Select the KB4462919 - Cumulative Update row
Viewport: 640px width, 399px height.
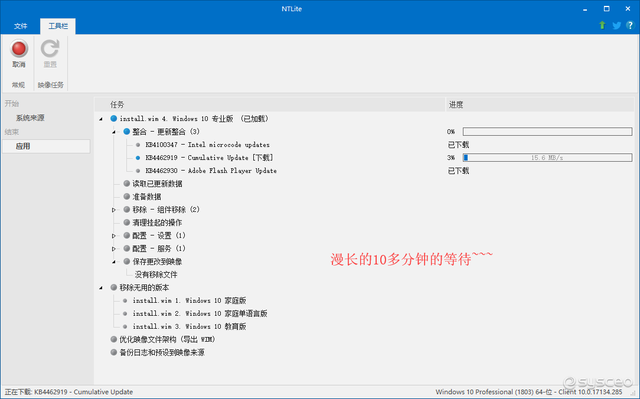pos(209,157)
